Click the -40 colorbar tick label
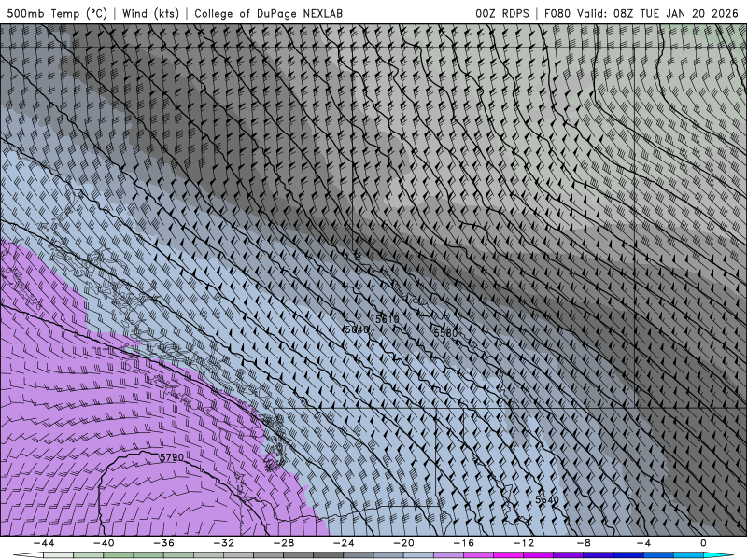Viewport: 747px width, 560px height. [x=104, y=543]
